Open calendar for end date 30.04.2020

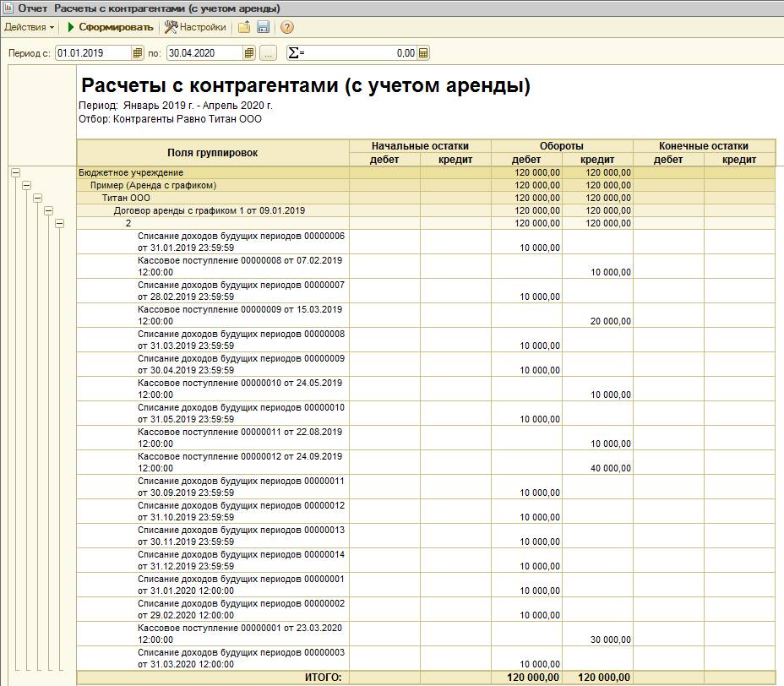(x=249, y=53)
